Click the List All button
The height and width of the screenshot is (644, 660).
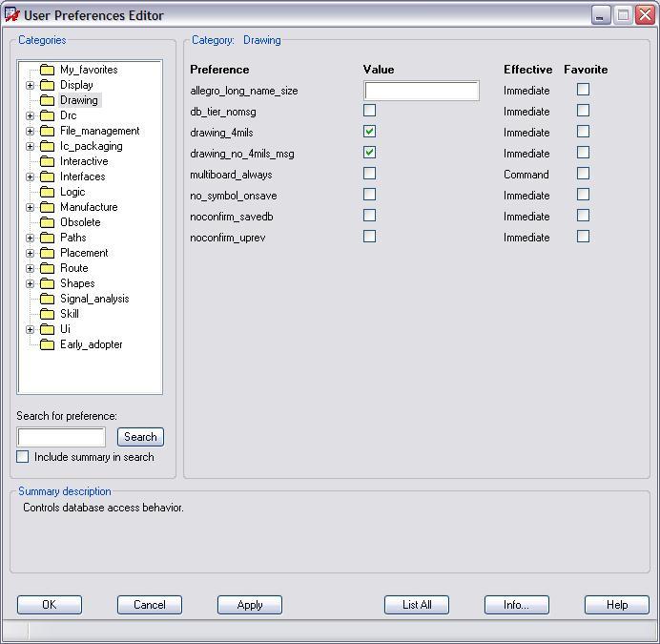click(417, 605)
